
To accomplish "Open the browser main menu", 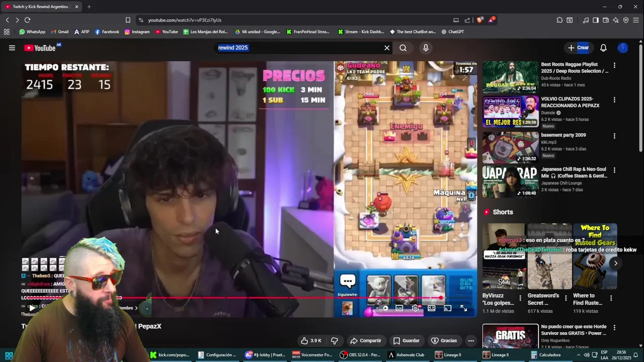I will 636,20.
